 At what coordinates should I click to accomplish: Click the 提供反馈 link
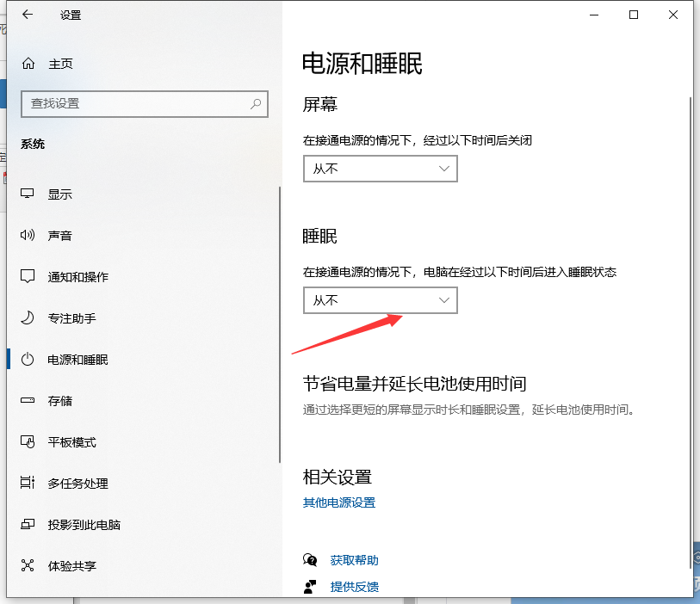(x=355, y=587)
